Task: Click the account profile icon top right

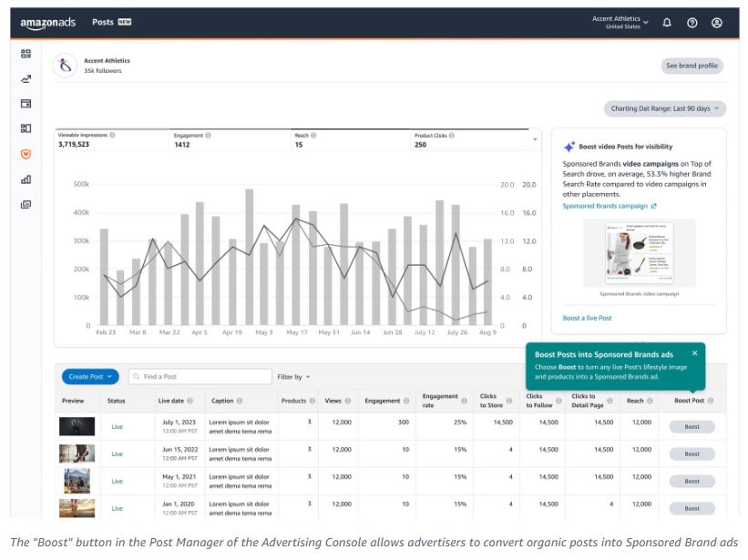Action: [x=716, y=22]
